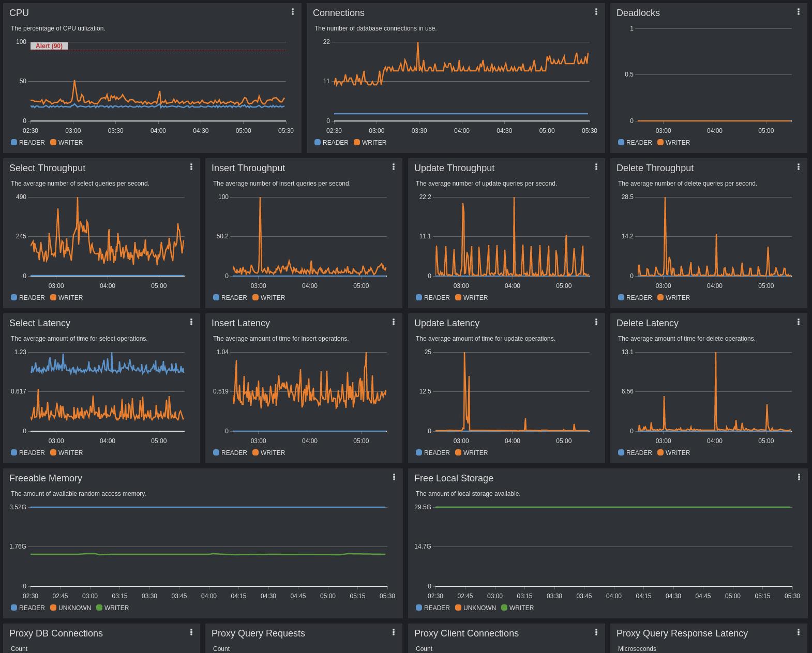Screen dimensions: 812x653
Task: Click 'The amount of local storage available.' text
Action: [468, 494]
